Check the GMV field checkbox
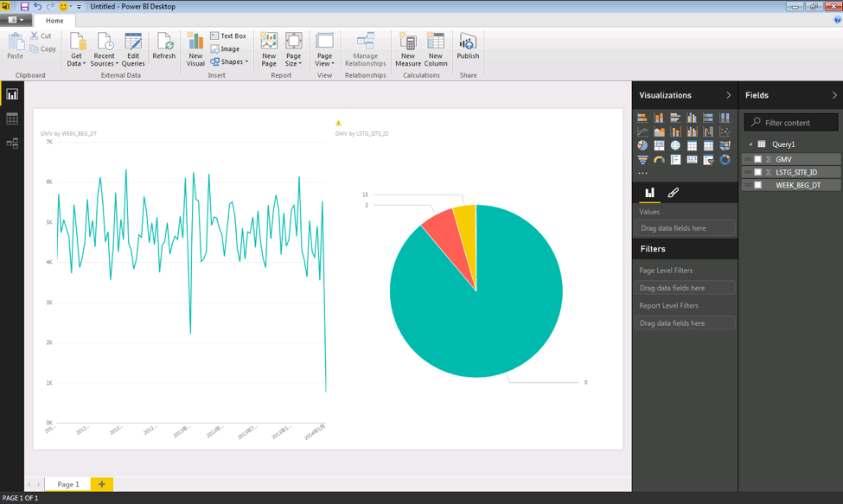This screenshot has height=504, width=843. coord(758,159)
